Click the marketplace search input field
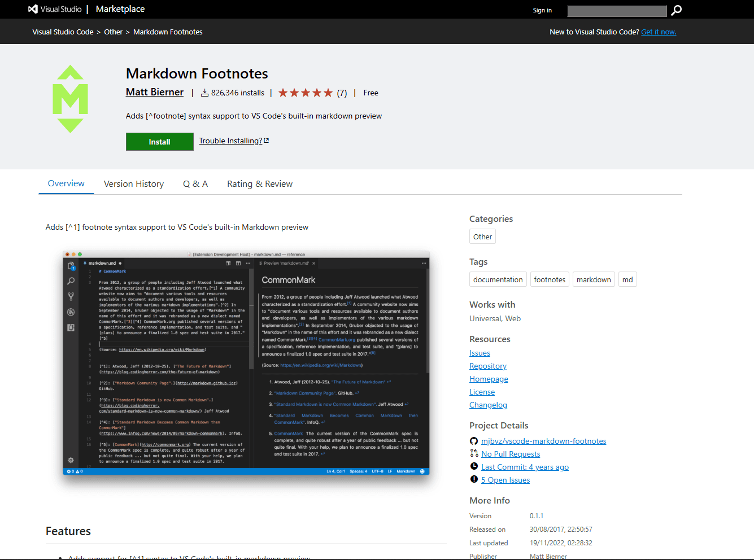754x560 pixels. (x=617, y=11)
